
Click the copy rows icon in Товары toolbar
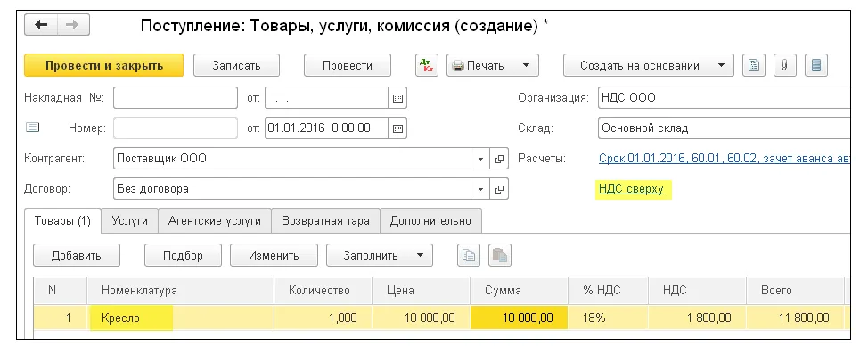pyautogui.click(x=469, y=255)
